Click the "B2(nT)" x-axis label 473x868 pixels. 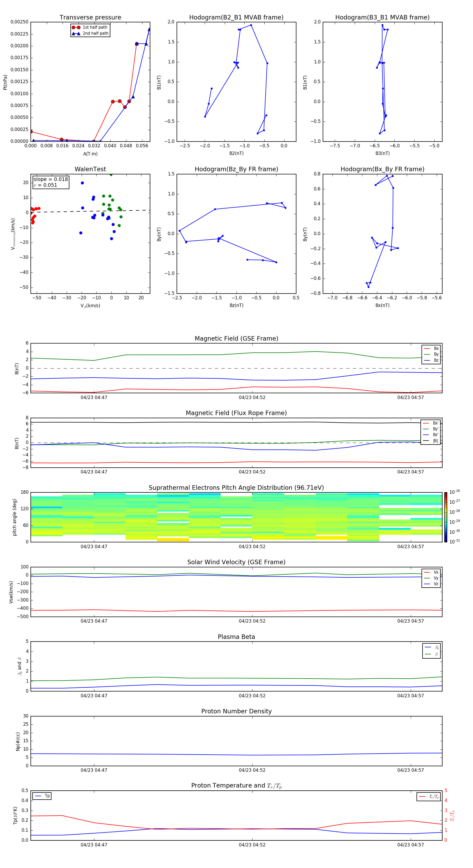click(236, 153)
